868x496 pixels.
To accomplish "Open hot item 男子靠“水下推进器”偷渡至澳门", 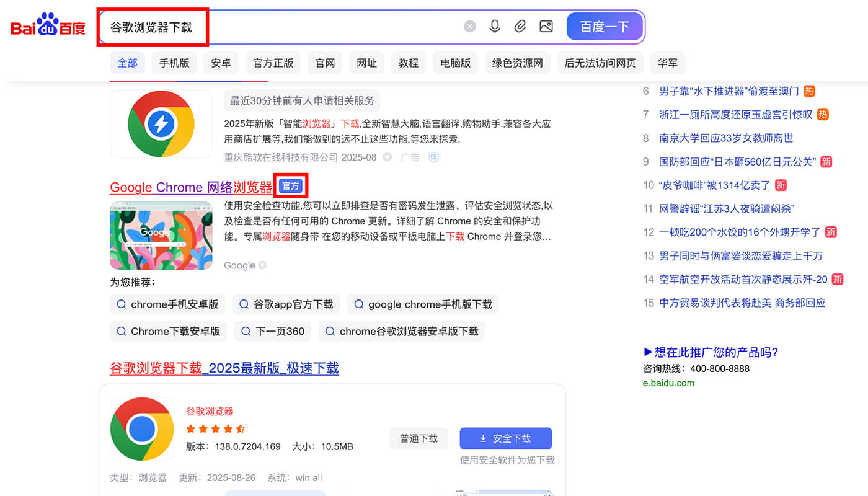I will [x=729, y=91].
